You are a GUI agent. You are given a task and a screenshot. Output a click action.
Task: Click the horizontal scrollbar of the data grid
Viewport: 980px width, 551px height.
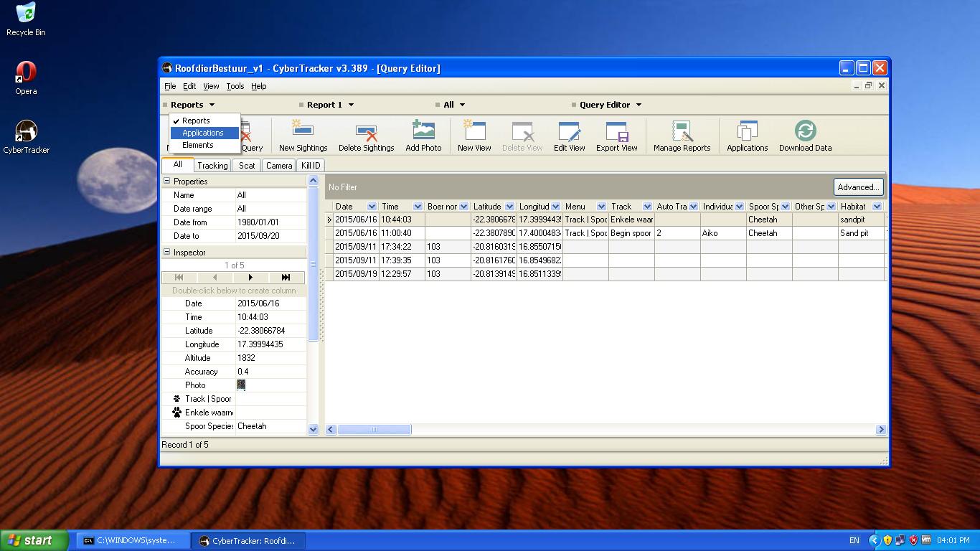pyautogui.click(x=374, y=430)
